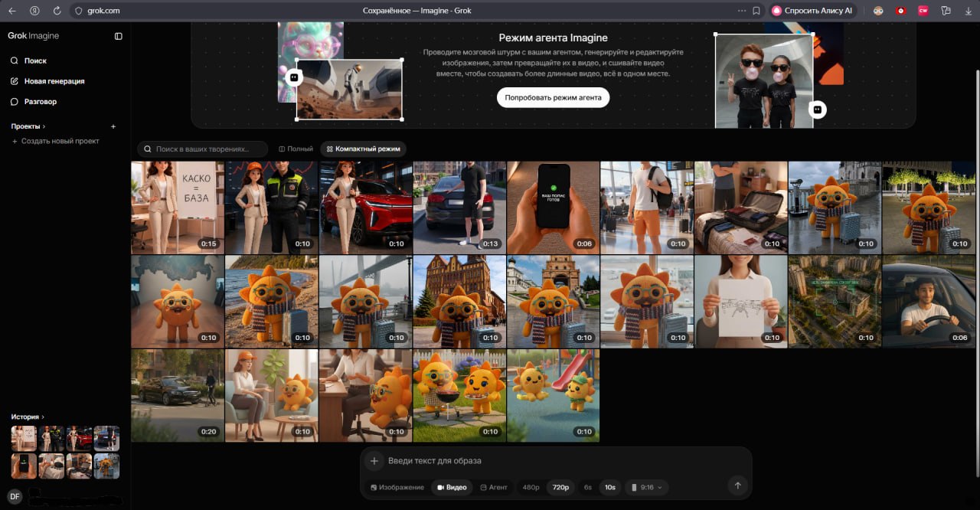The height and width of the screenshot is (510, 980).
Task: Click the plus attach icon in prompt box
Action: 374,461
